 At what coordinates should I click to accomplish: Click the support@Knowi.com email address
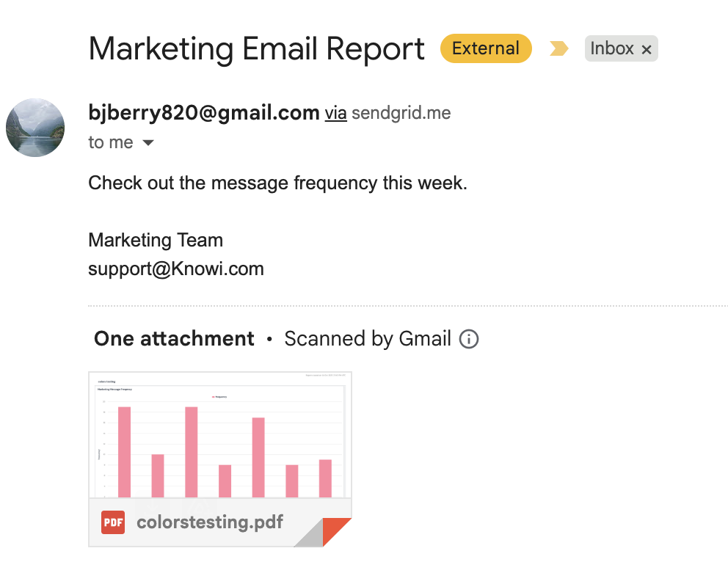pos(176,269)
